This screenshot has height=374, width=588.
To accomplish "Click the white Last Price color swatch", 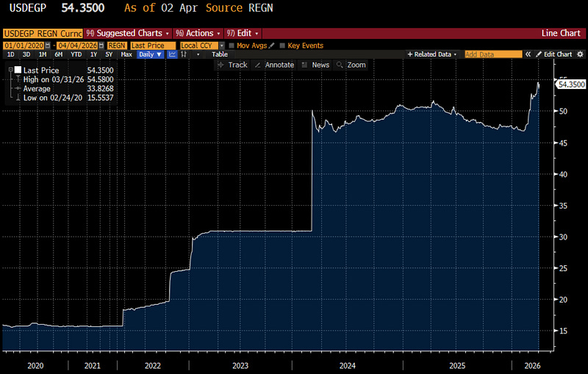I will pyautogui.click(x=18, y=70).
